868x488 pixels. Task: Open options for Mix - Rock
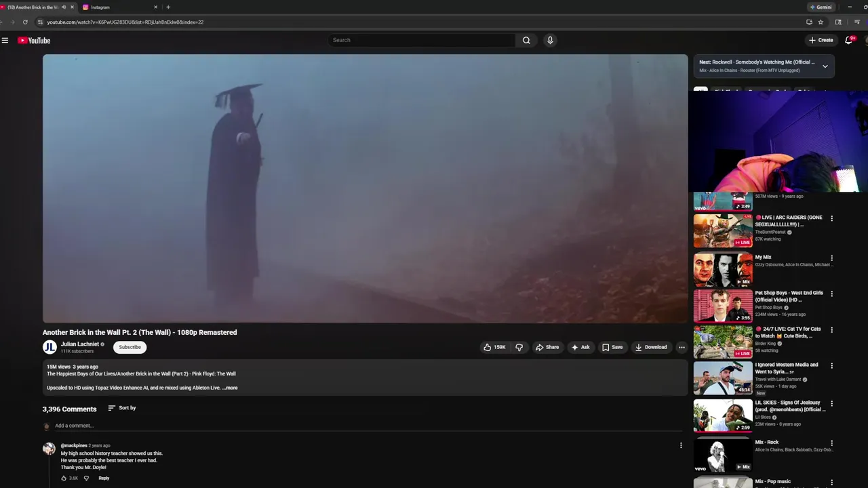tap(832, 443)
